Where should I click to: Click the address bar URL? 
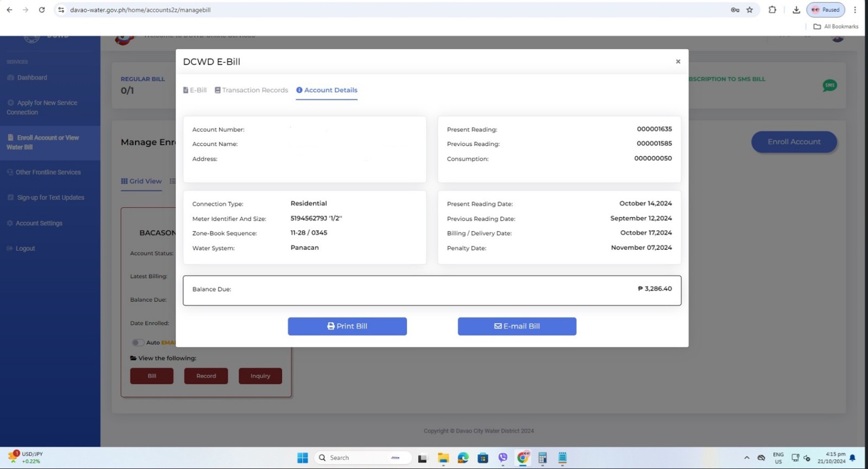(141, 10)
